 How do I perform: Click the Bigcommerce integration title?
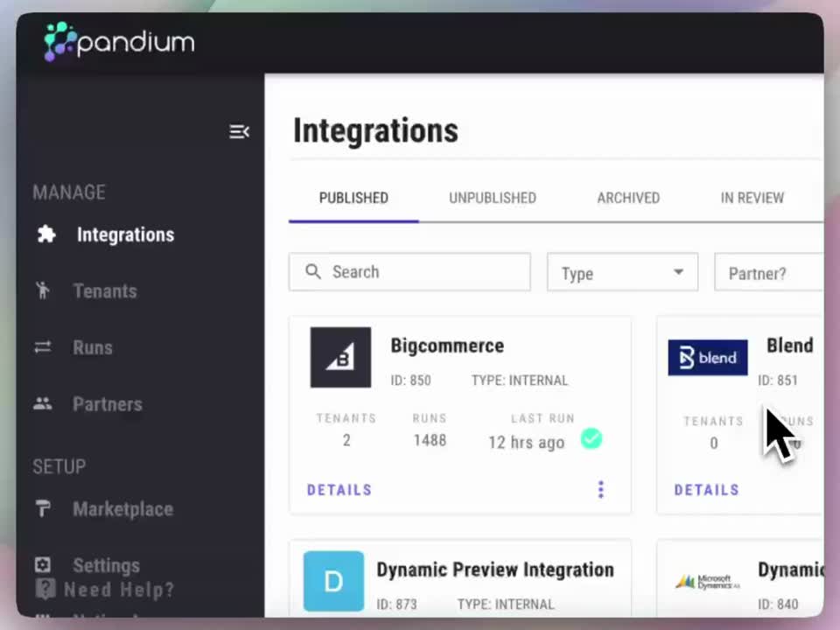point(447,346)
